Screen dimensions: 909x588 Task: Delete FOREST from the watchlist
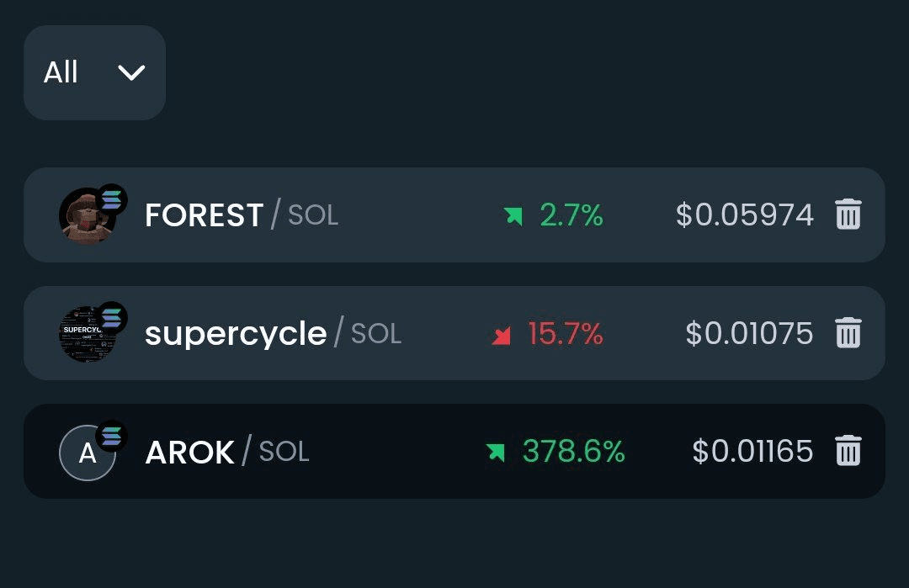click(848, 215)
